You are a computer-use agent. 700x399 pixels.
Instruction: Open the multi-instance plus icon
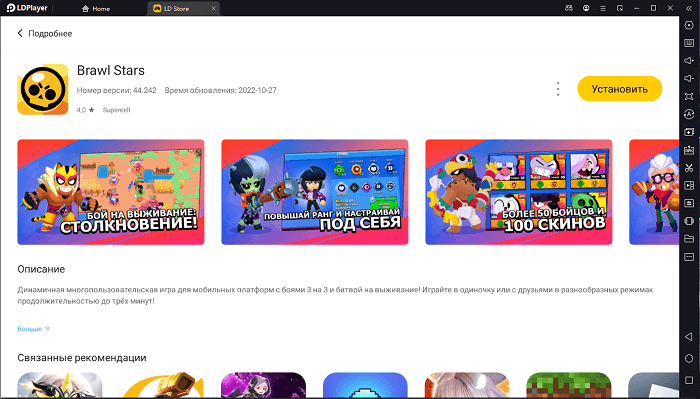[x=689, y=132]
